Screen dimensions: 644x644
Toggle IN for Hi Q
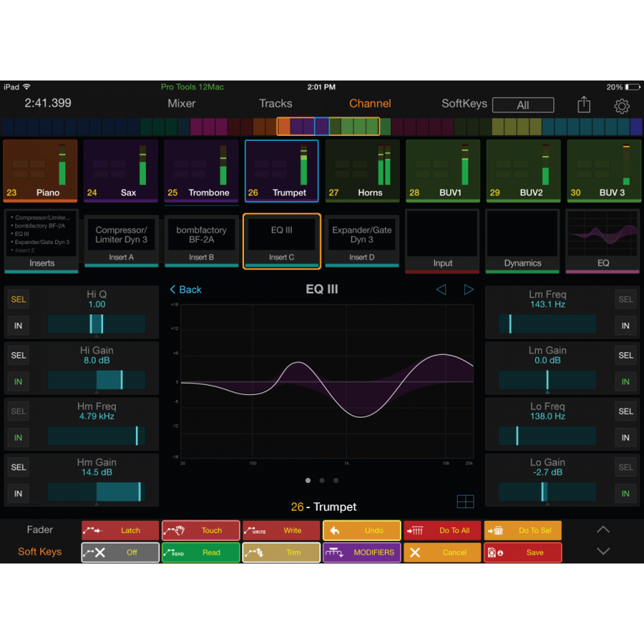coord(19,326)
